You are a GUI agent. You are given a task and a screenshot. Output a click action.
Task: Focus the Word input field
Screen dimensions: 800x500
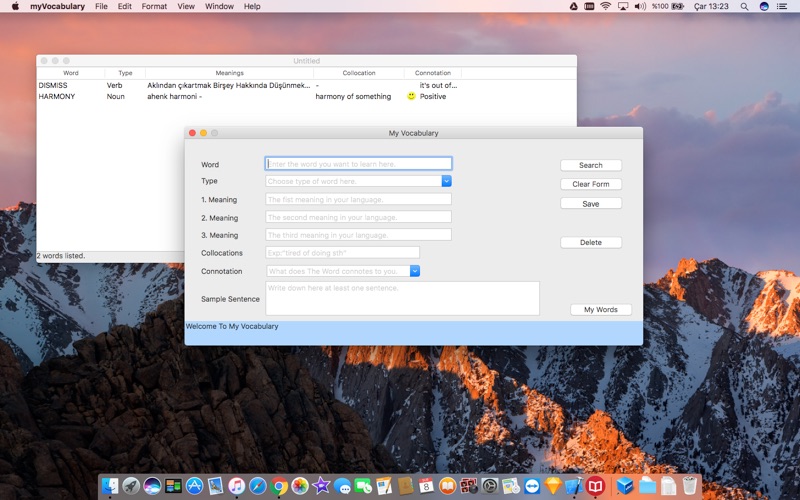(x=358, y=164)
